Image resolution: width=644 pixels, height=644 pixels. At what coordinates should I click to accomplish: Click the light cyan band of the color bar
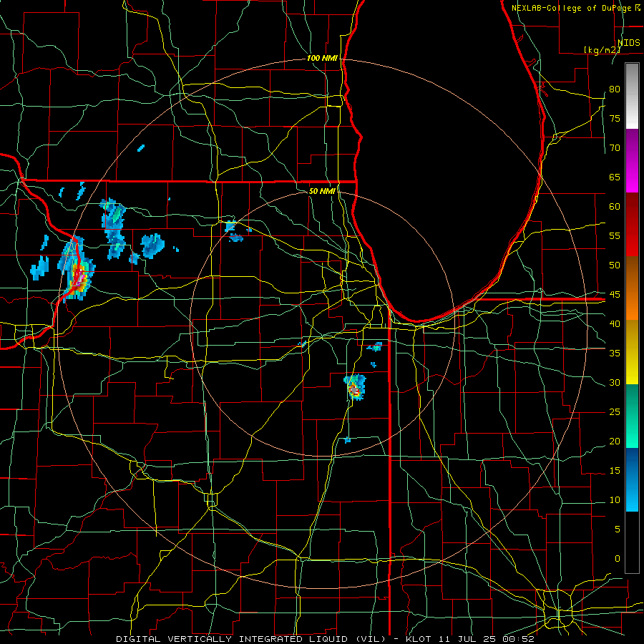point(632,479)
